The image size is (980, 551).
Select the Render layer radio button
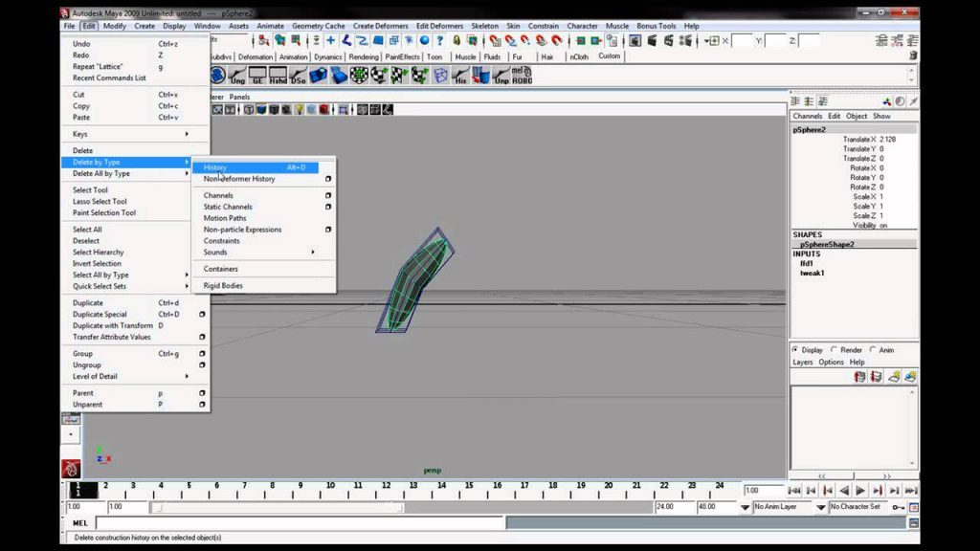click(834, 350)
